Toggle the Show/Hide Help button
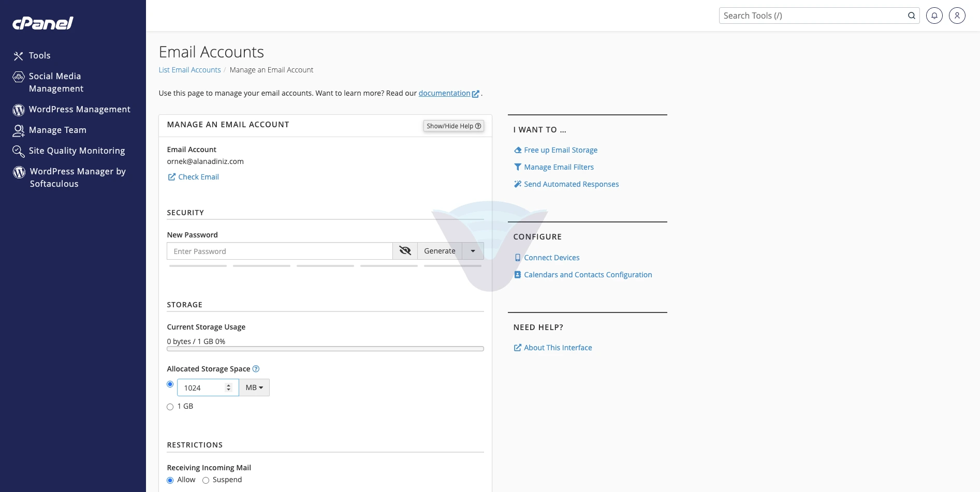Viewport: 980px width, 492px height. click(454, 126)
